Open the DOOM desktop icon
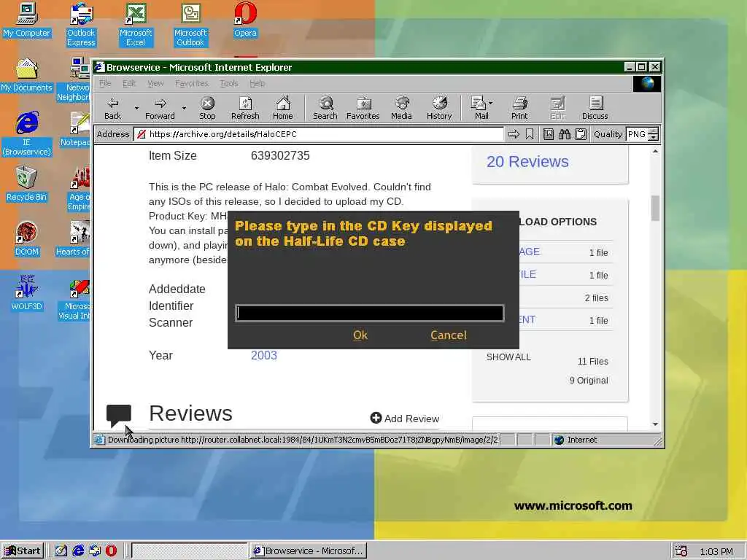Screen dimensions: 747x560 pyautogui.click(x=27, y=239)
